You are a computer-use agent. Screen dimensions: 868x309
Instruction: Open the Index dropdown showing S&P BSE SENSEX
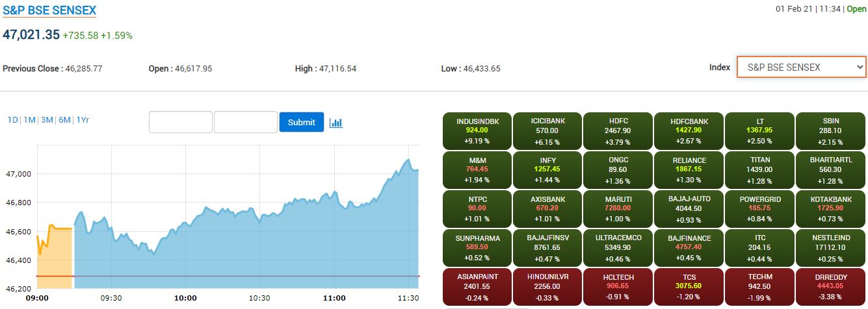[801, 67]
